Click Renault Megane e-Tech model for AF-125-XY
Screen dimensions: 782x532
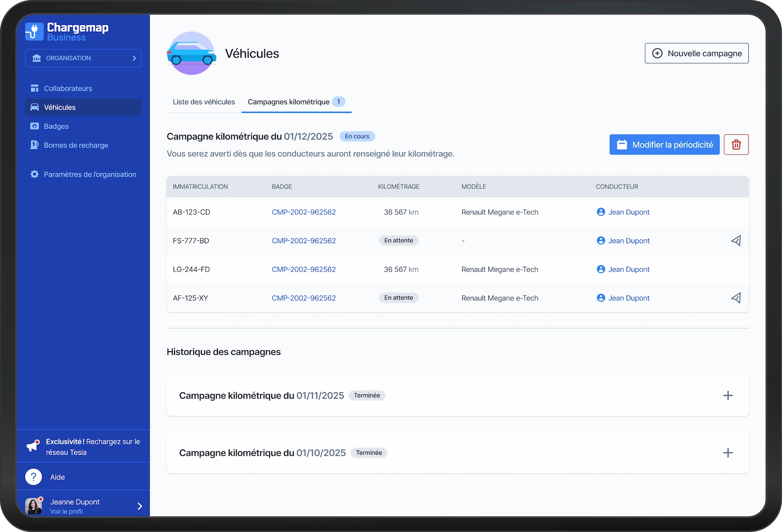500,298
